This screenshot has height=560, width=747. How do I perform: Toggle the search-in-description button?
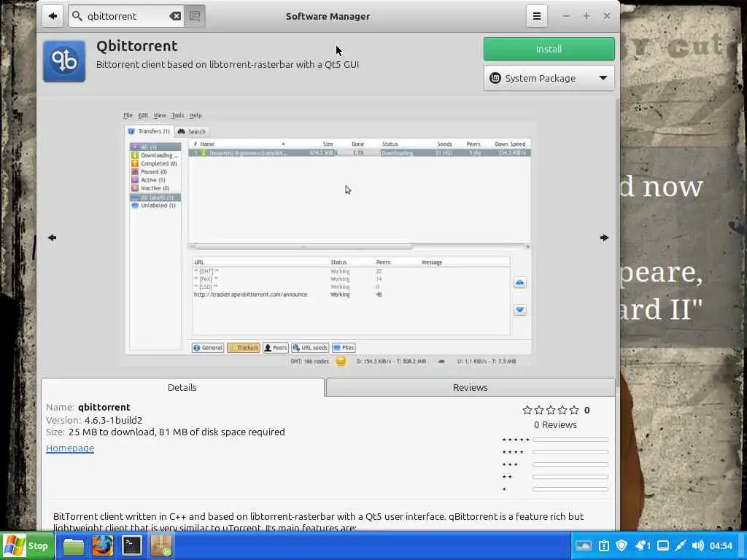tap(195, 16)
